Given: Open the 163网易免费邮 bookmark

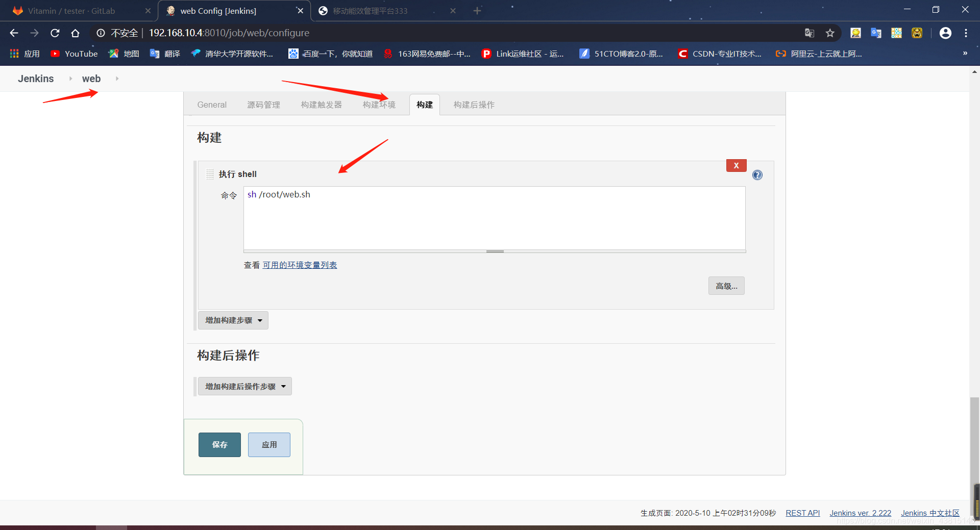Looking at the screenshot, I should (x=427, y=54).
